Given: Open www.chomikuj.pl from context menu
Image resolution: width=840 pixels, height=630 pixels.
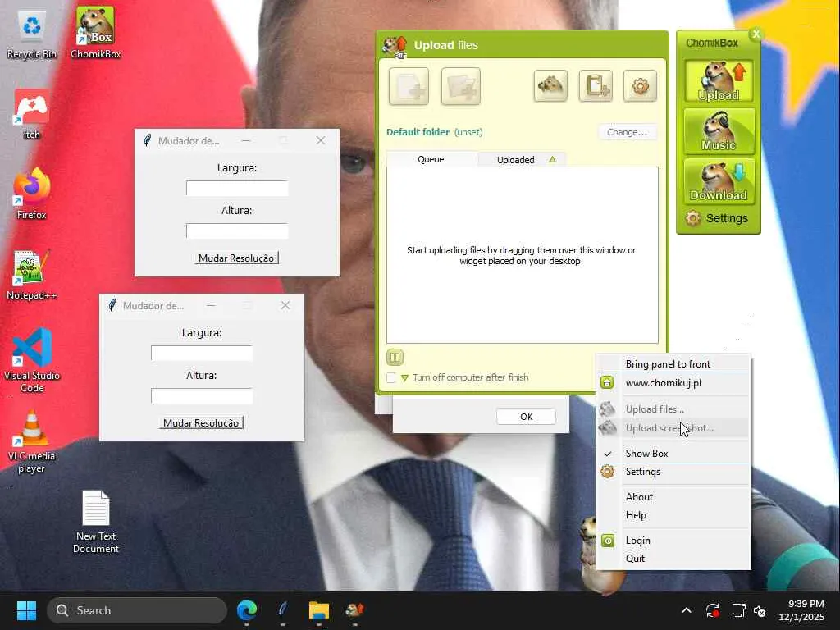Looking at the screenshot, I should click(x=673, y=383).
